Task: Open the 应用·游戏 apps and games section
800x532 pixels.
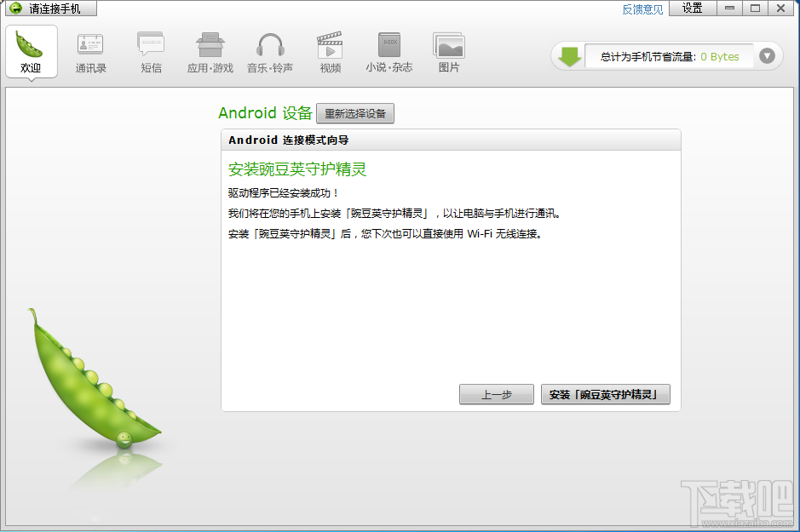Action: pos(210,53)
